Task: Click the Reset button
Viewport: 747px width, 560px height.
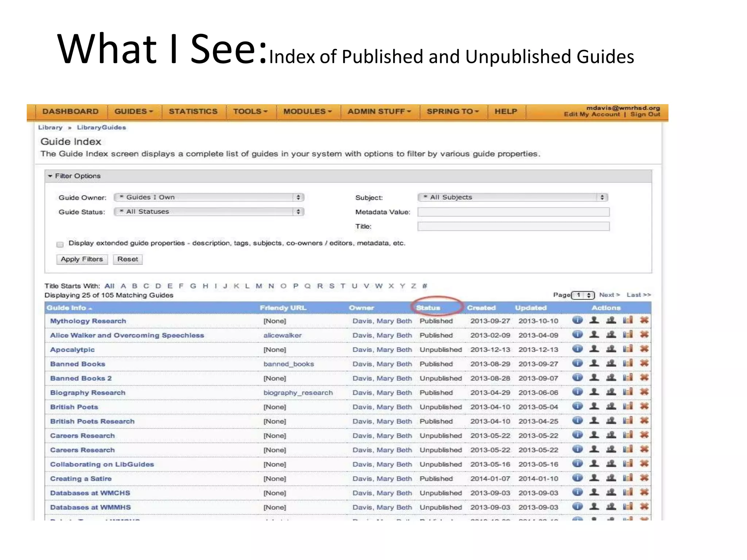Action: (x=128, y=259)
